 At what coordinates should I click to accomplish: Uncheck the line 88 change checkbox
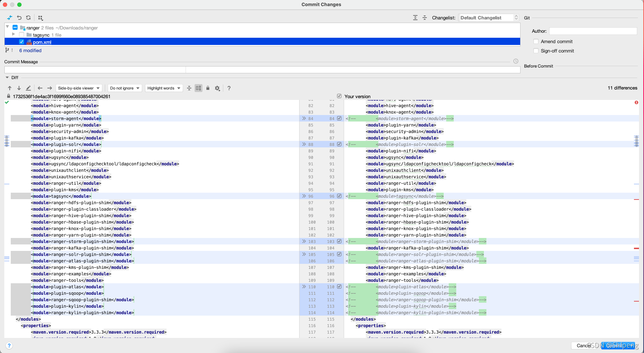(x=339, y=144)
